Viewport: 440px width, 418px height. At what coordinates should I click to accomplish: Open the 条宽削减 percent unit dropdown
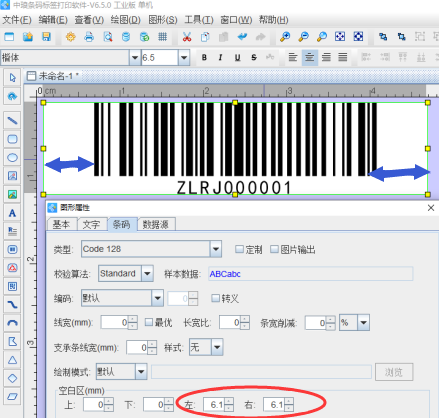(x=363, y=322)
